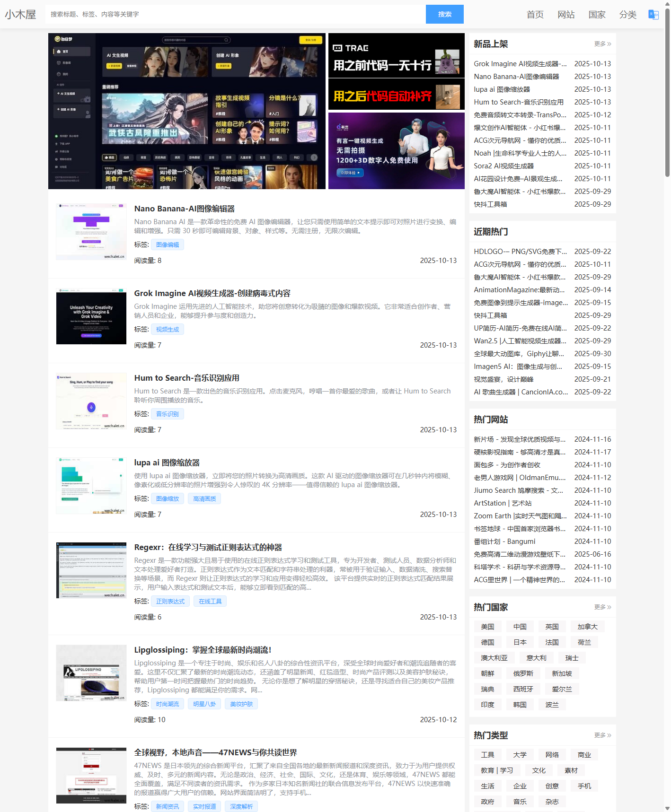Open Grok Imagine article thumbnail image

(x=91, y=316)
